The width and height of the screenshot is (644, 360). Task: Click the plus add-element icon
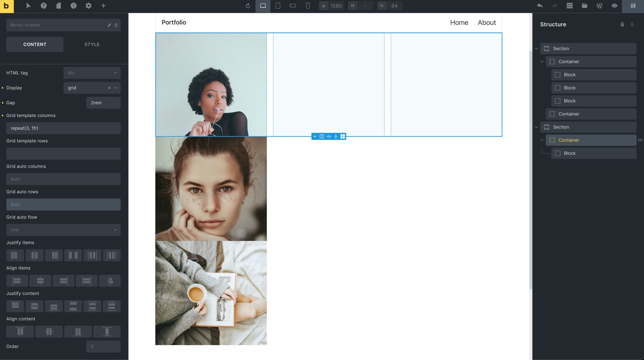[103, 6]
